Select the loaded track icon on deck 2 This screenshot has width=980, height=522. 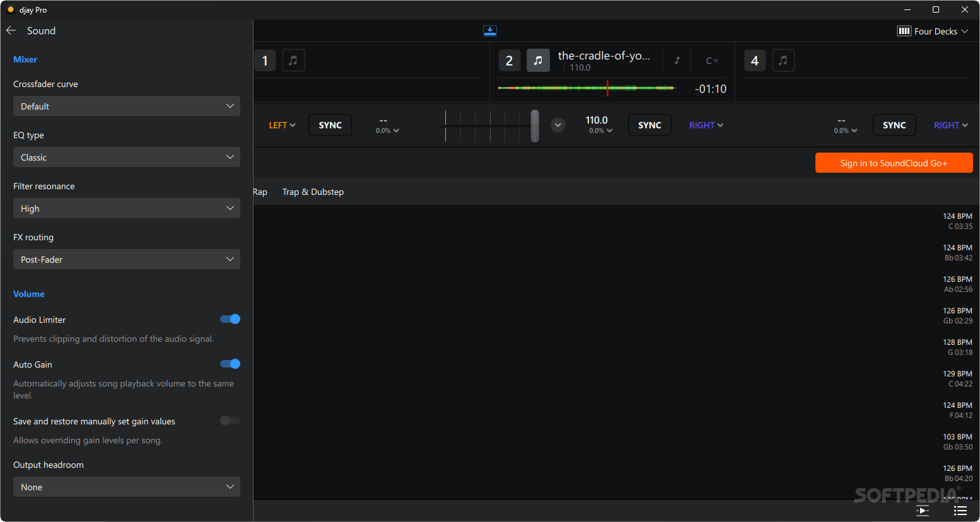pyautogui.click(x=538, y=60)
